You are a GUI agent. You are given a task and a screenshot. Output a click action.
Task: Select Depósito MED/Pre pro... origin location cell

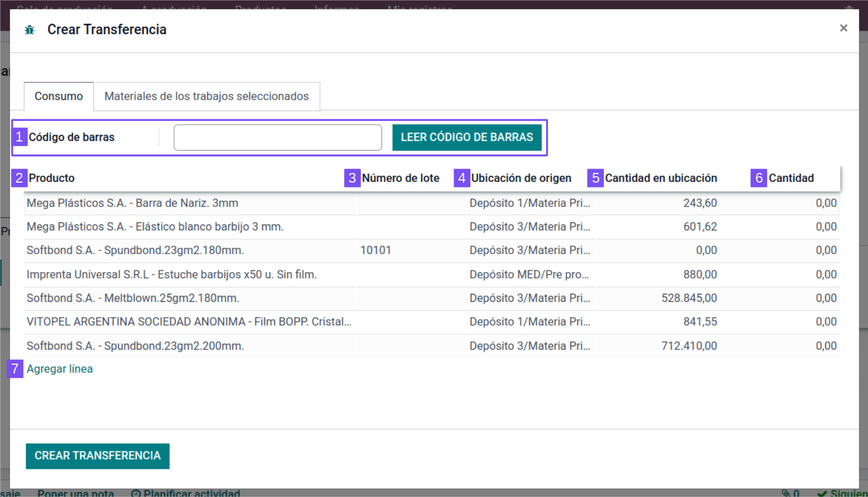(529, 274)
